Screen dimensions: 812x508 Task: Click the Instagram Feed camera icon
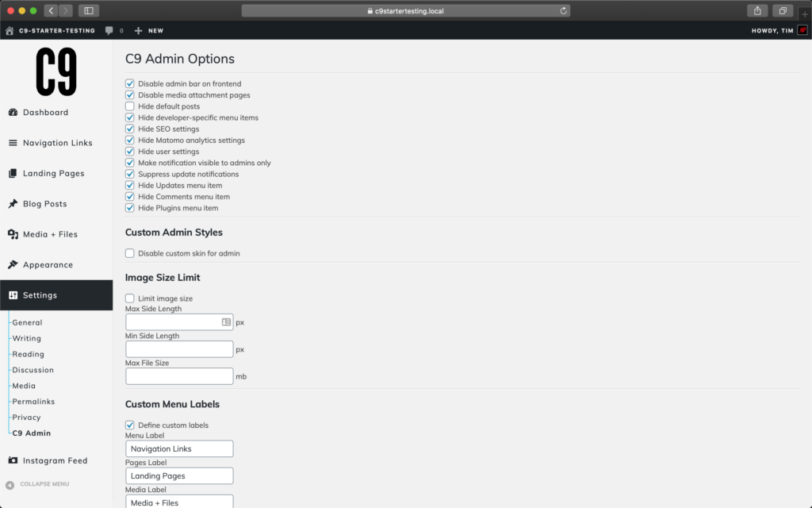[13, 460]
